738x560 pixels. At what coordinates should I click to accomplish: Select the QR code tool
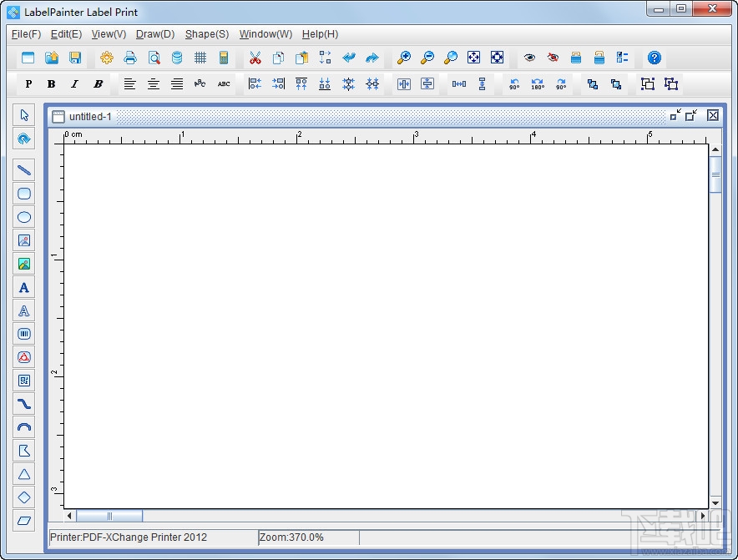tap(24, 381)
